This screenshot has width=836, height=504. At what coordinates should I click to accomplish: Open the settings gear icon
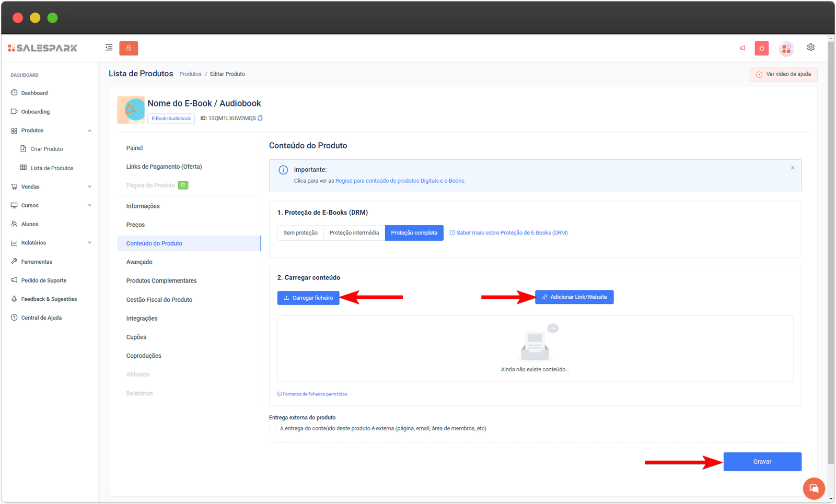pyautogui.click(x=810, y=48)
